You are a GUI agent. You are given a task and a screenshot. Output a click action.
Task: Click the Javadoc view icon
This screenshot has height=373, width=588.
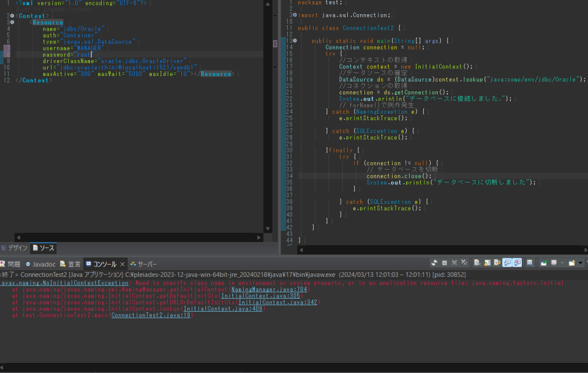point(28,264)
